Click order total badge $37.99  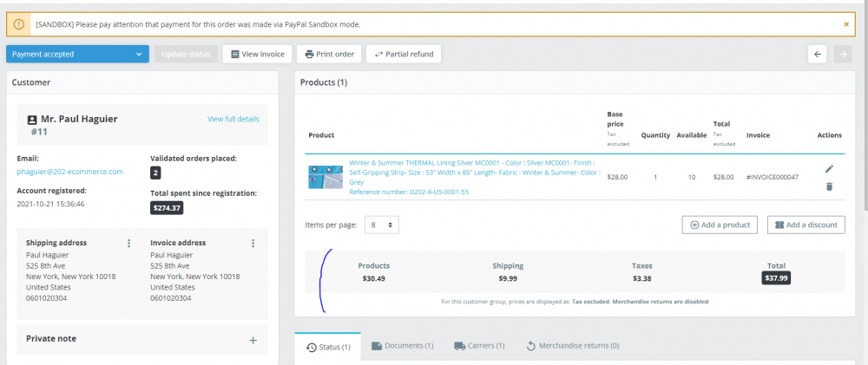(776, 278)
